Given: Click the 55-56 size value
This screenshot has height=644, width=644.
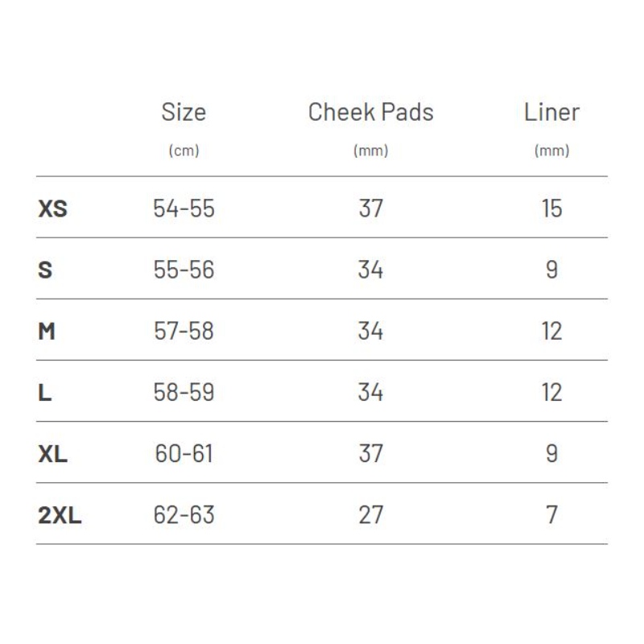Looking at the screenshot, I should [184, 270].
